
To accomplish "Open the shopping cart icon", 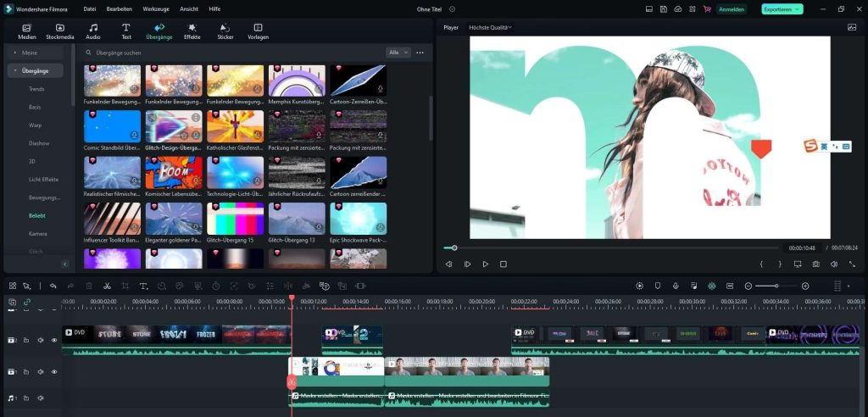I will pyautogui.click(x=707, y=8).
